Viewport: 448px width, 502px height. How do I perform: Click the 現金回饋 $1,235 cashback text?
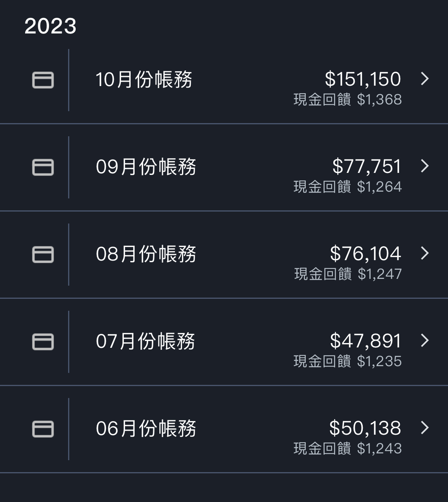(348, 361)
